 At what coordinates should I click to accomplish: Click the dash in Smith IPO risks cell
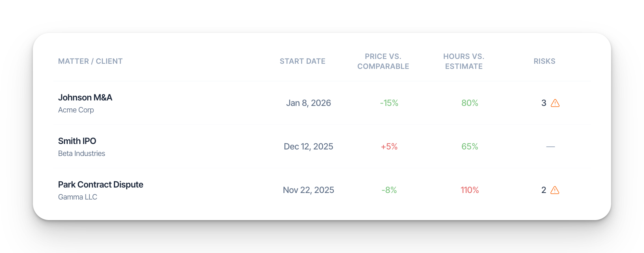pos(550,146)
